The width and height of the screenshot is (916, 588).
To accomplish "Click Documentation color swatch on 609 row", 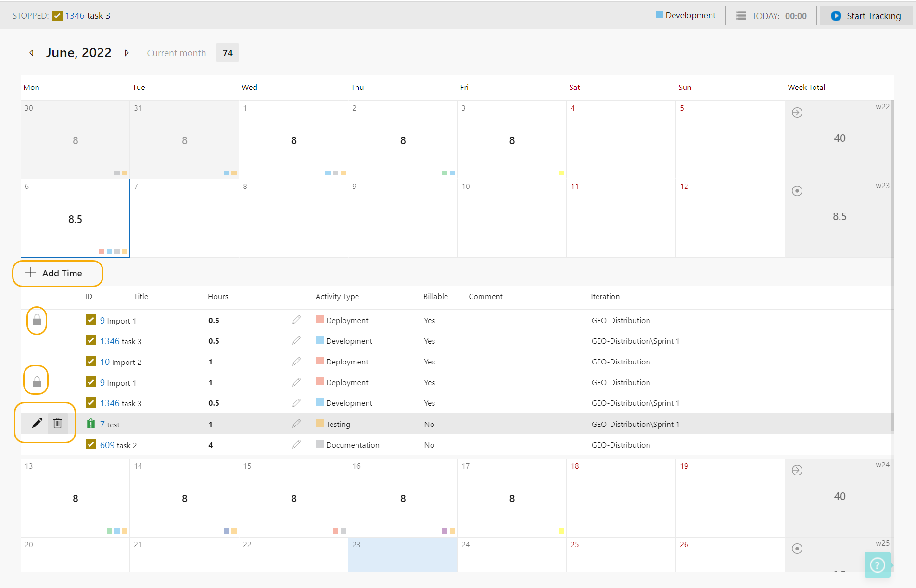I will (320, 444).
